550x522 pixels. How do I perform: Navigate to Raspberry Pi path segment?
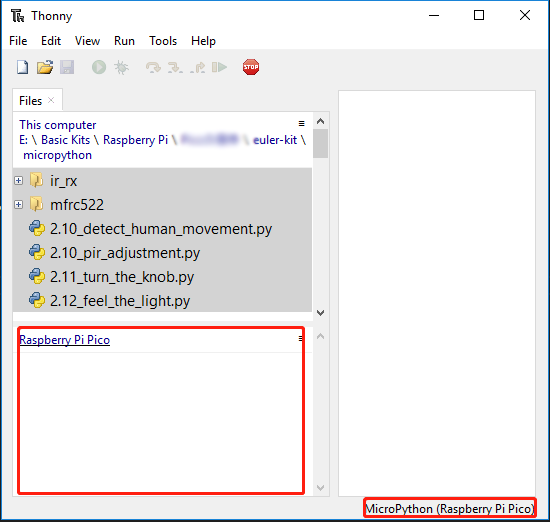[135, 140]
